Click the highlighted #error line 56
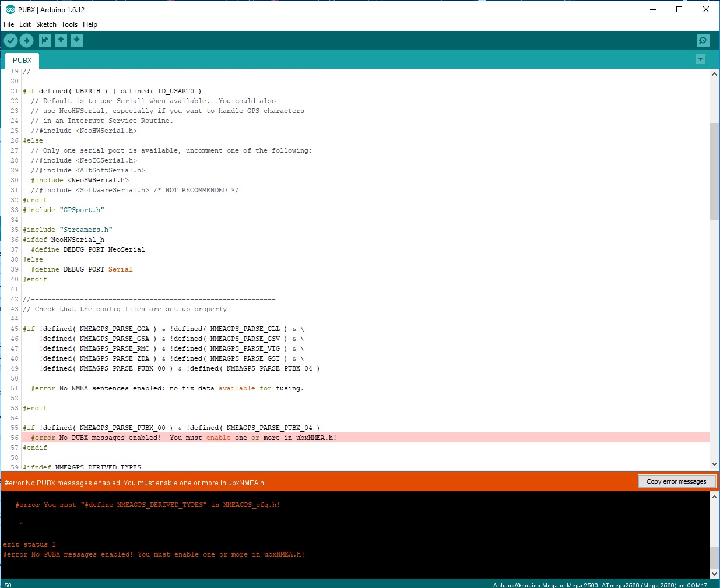The height and width of the screenshot is (588, 720). (x=365, y=438)
